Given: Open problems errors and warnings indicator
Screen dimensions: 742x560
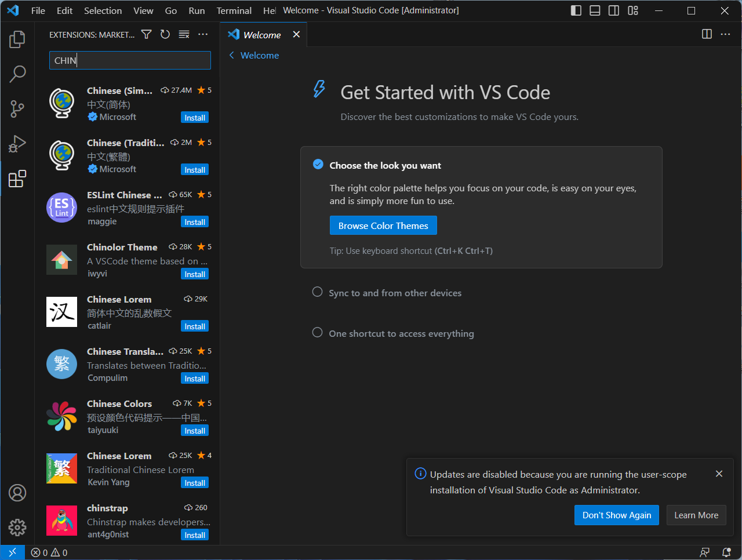Looking at the screenshot, I should click(x=49, y=552).
